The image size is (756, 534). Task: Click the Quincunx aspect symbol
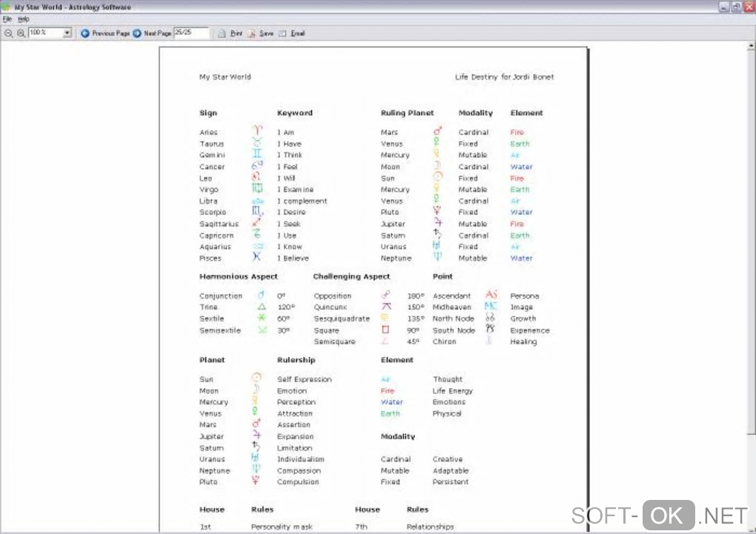386,307
